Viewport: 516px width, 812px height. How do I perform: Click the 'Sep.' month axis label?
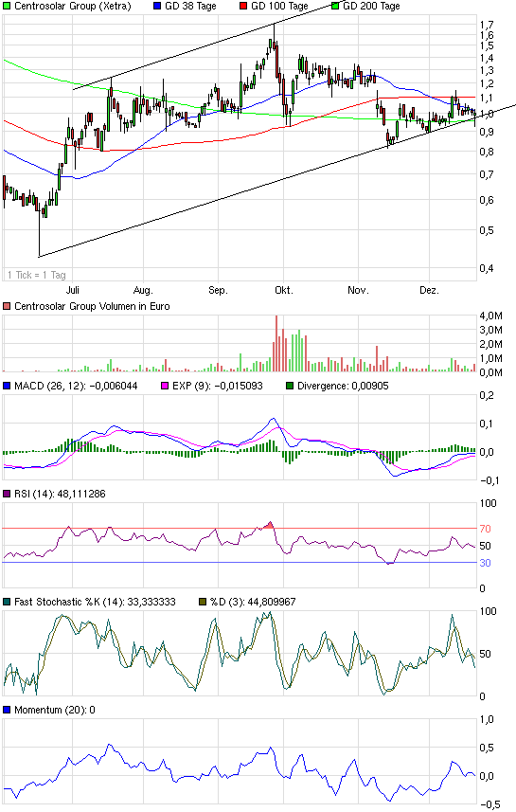(218, 290)
